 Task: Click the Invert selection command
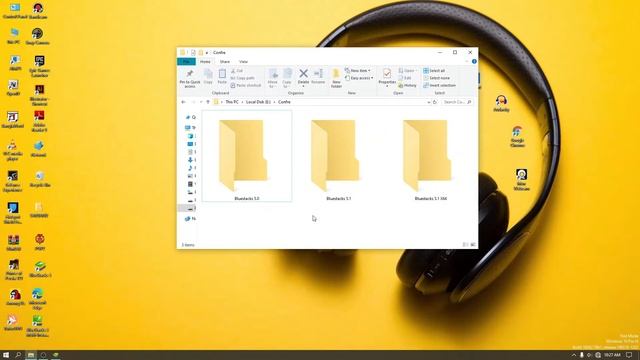pyautogui.click(x=439, y=85)
